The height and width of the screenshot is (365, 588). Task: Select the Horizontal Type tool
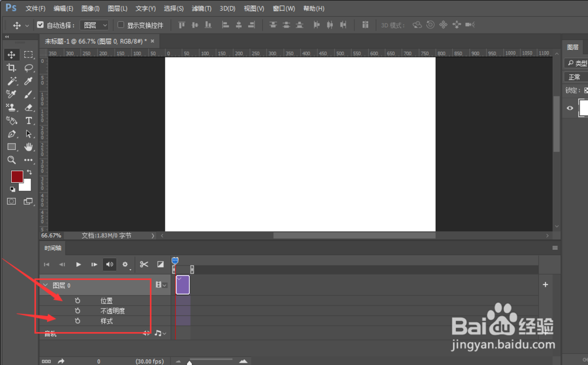click(28, 120)
